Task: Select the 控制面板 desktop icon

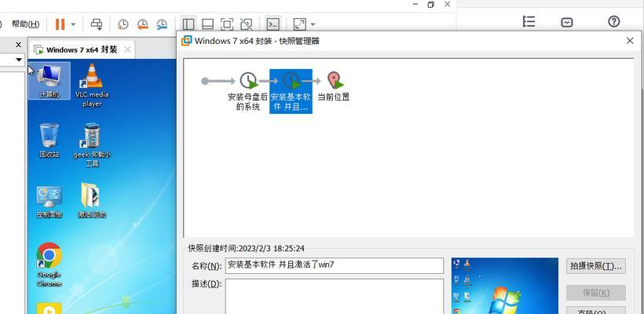Action: [x=49, y=201]
